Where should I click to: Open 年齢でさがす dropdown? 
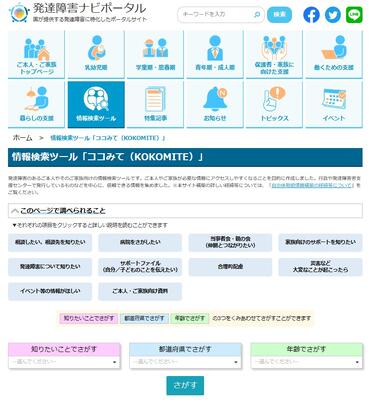click(x=306, y=362)
